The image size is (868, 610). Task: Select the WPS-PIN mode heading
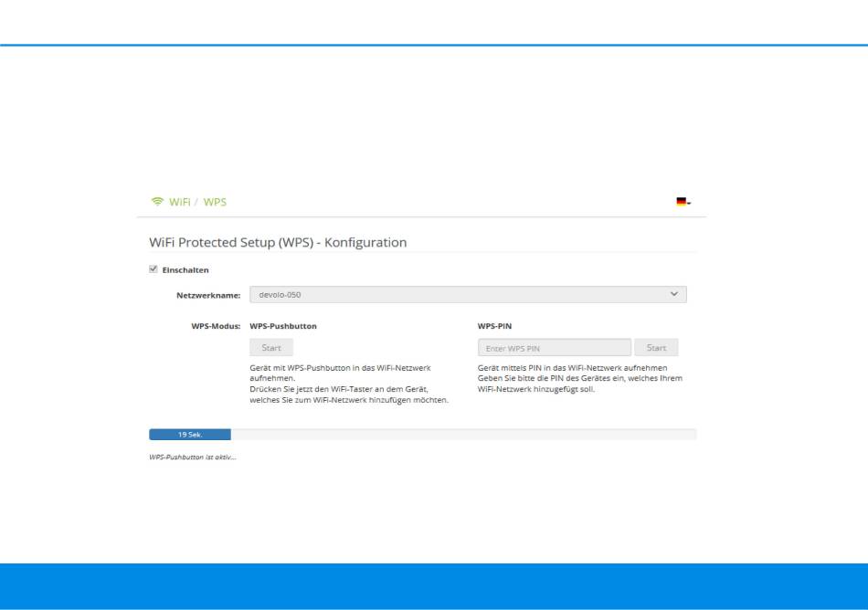(494, 325)
